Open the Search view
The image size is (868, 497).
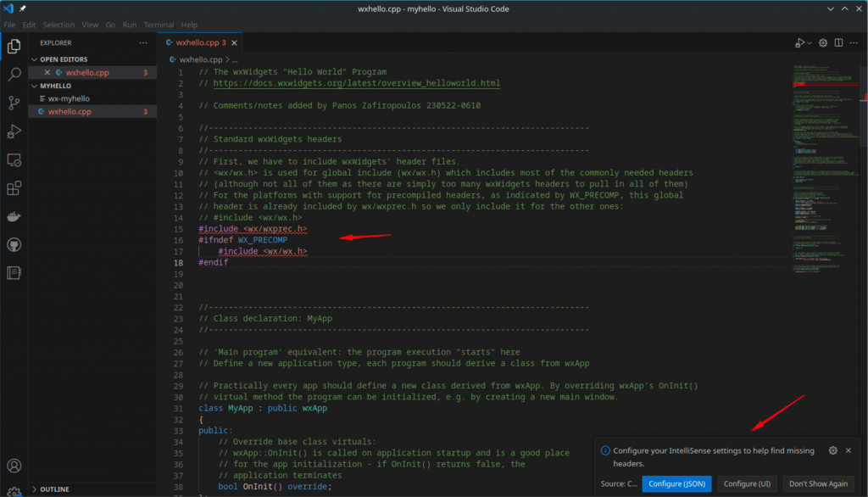(x=14, y=75)
